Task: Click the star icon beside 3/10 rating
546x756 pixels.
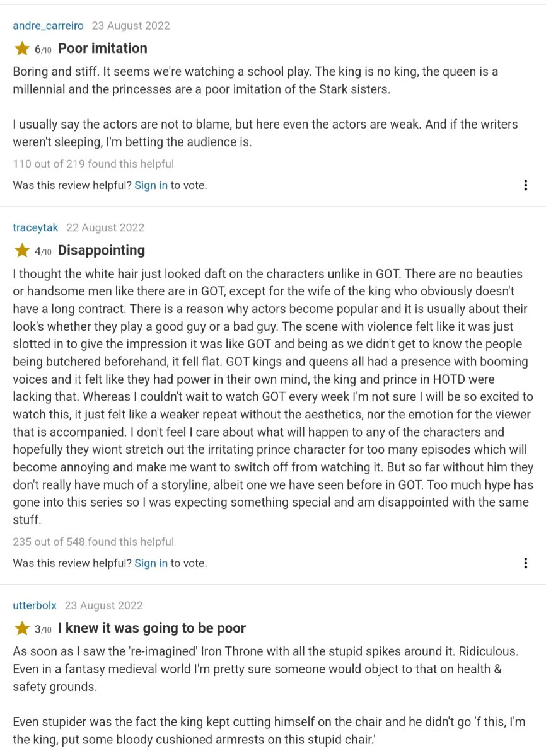Action: 22,628
